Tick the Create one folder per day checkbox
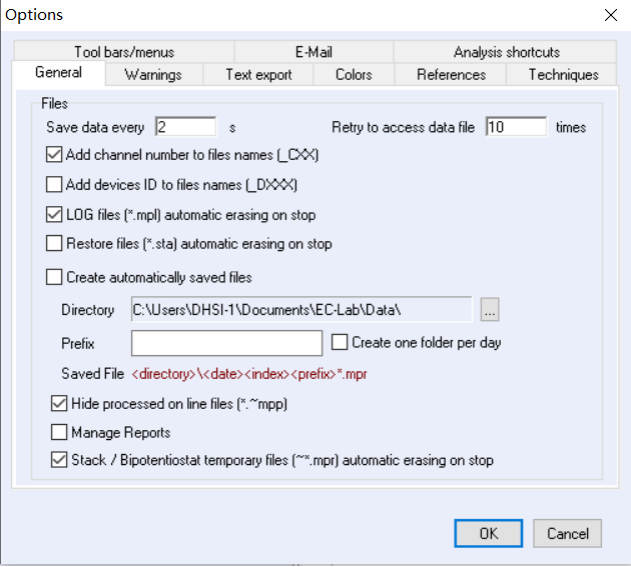This screenshot has width=631, height=567. tap(340, 342)
